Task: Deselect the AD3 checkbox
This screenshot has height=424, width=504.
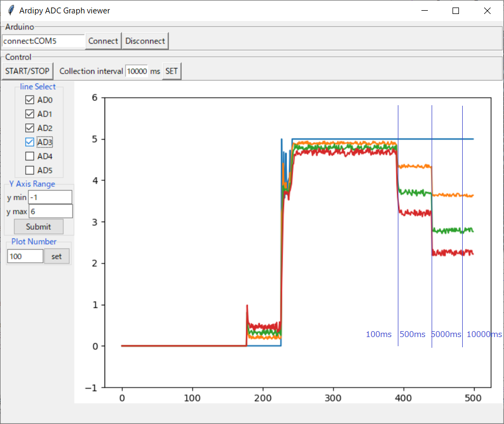Action: pos(29,142)
